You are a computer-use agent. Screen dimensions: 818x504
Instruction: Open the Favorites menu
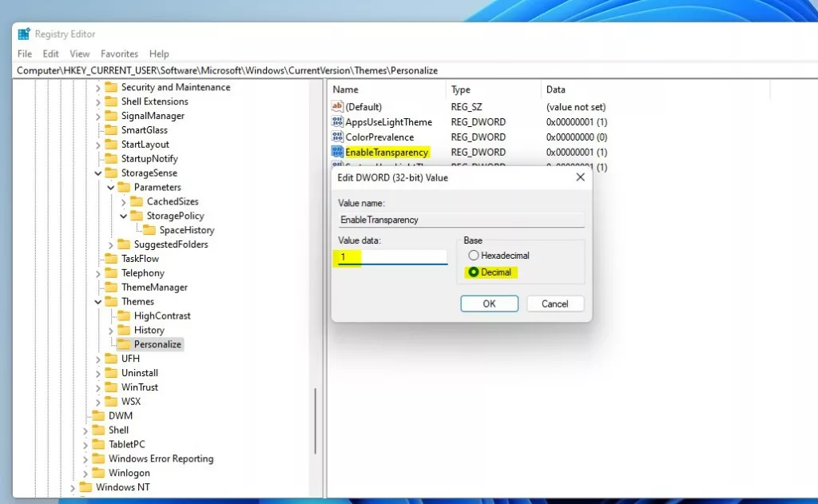(120, 54)
